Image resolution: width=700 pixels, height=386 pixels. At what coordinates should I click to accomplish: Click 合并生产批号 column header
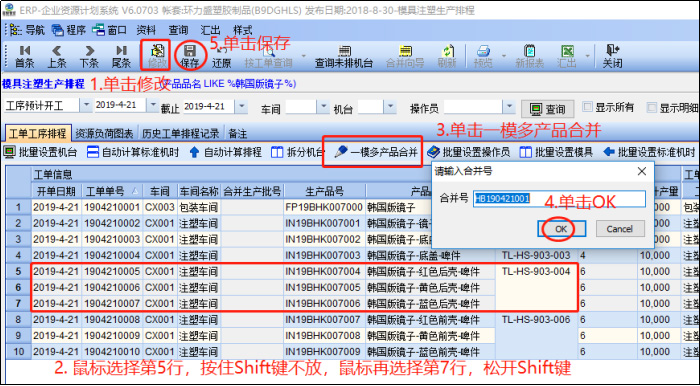(252, 191)
